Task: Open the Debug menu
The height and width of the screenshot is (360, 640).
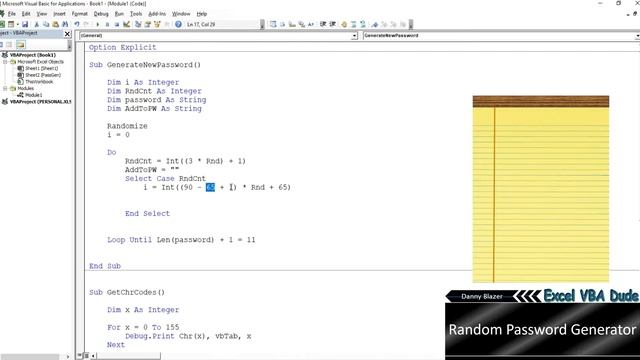Action: (101, 14)
